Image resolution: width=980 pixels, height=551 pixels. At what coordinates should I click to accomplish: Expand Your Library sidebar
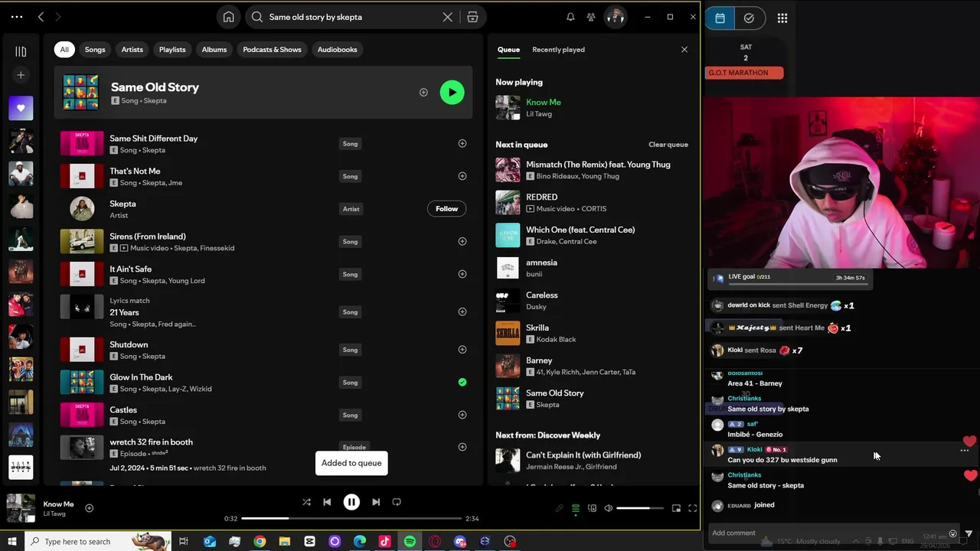(x=21, y=51)
